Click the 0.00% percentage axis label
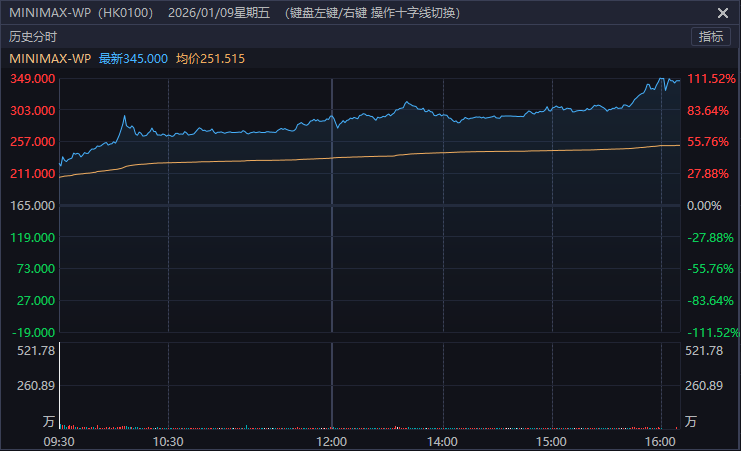This screenshot has height=451, width=741. (704, 206)
